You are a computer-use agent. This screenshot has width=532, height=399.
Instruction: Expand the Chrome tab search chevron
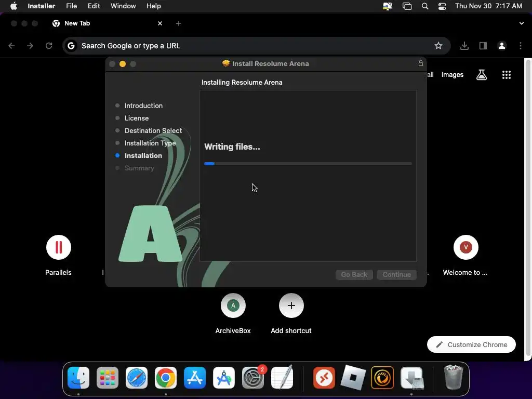point(521,23)
